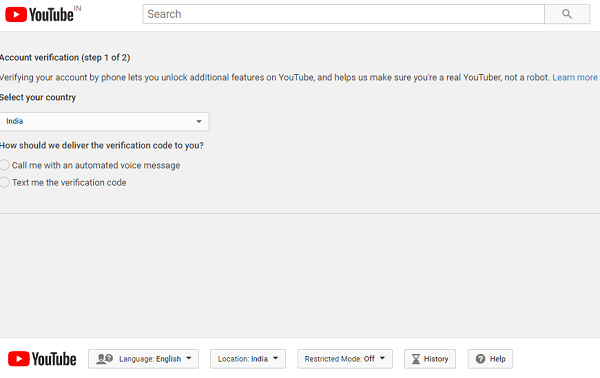The image size is (600, 378).
Task: Click the footer YouTube logo
Action: pos(42,359)
